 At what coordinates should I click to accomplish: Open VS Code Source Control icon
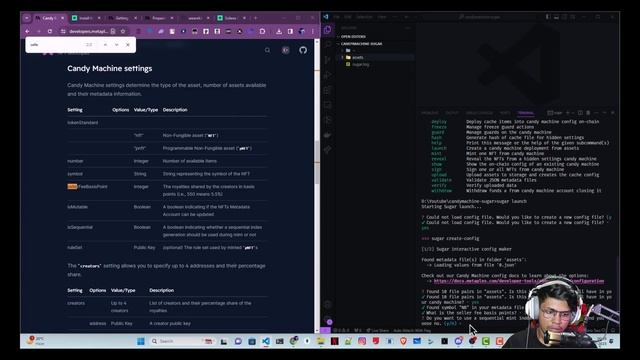(x=327, y=60)
